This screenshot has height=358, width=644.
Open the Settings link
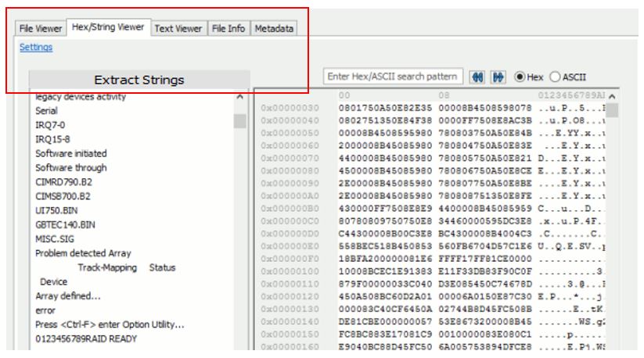coord(36,47)
